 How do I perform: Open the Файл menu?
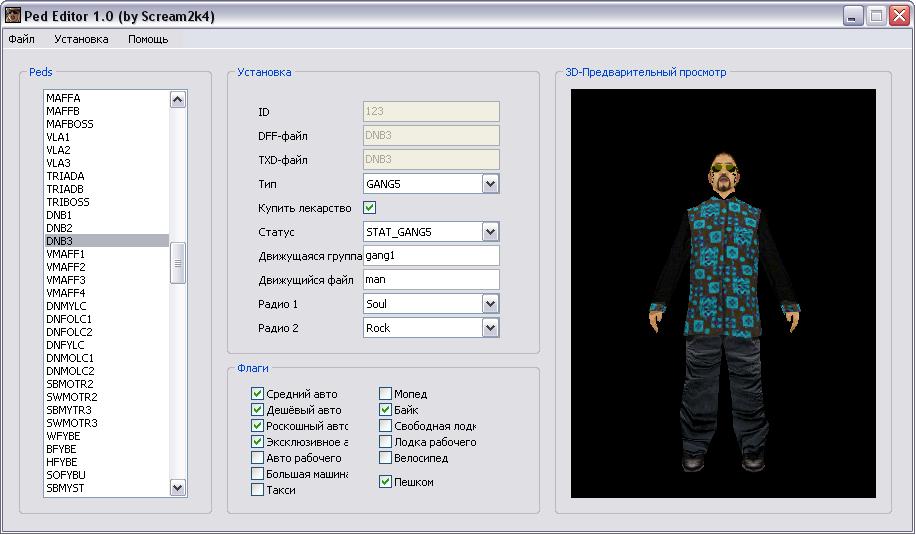point(21,39)
